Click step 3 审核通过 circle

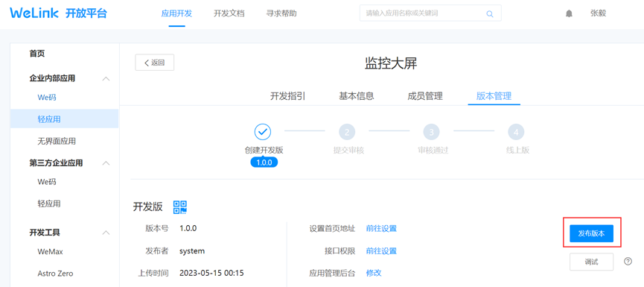click(x=431, y=132)
